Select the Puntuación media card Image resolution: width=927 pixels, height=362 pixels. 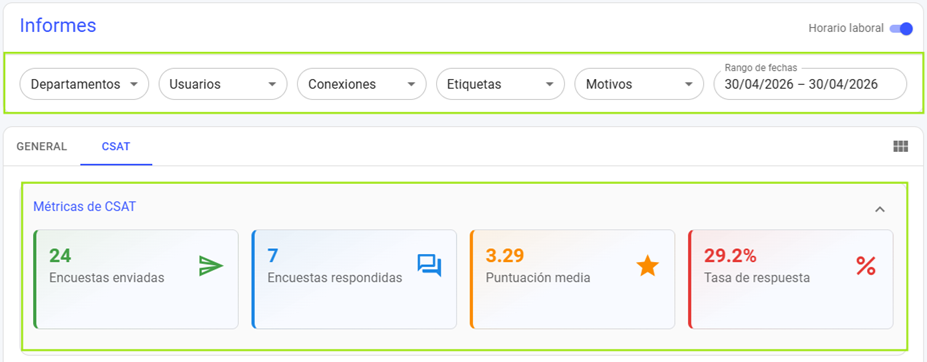click(x=572, y=279)
